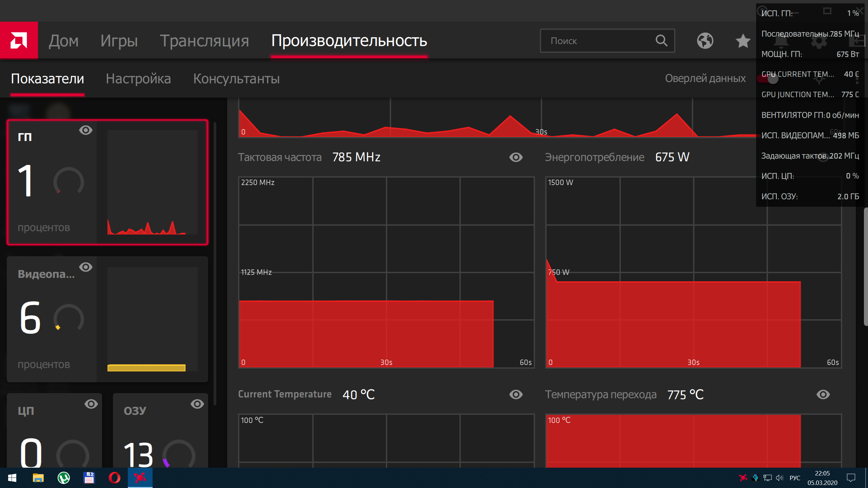Toggle eye icon on Видеопамять tile
This screenshot has width=868, height=488.
(85, 267)
